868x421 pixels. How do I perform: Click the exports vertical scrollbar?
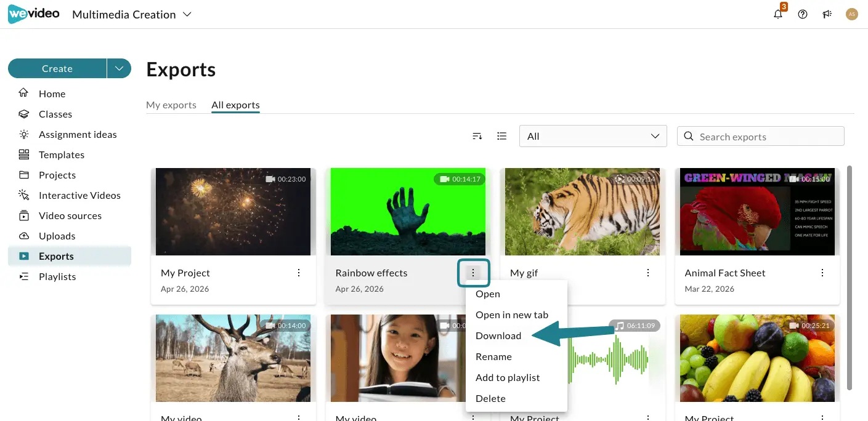pyautogui.click(x=850, y=277)
